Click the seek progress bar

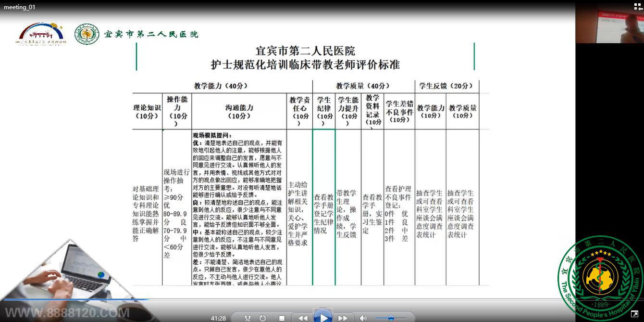coord(322,300)
